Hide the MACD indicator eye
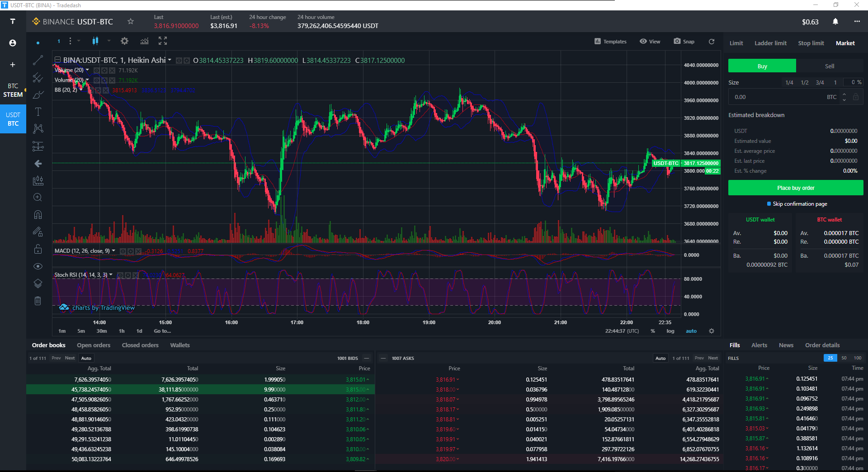 [x=123, y=251]
